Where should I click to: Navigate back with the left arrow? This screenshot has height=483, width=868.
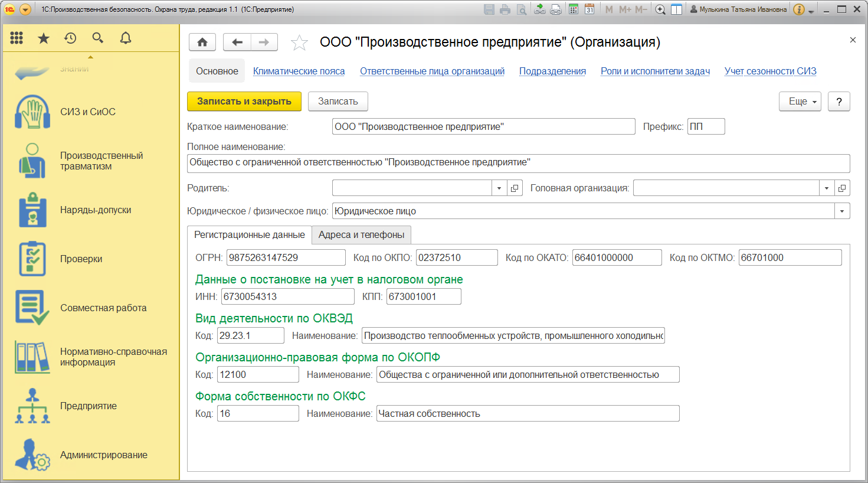(x=237, y=42)
